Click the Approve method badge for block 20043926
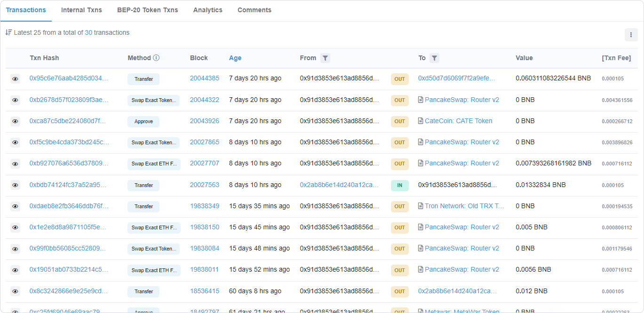644x313 pixels. pos(143,121)
